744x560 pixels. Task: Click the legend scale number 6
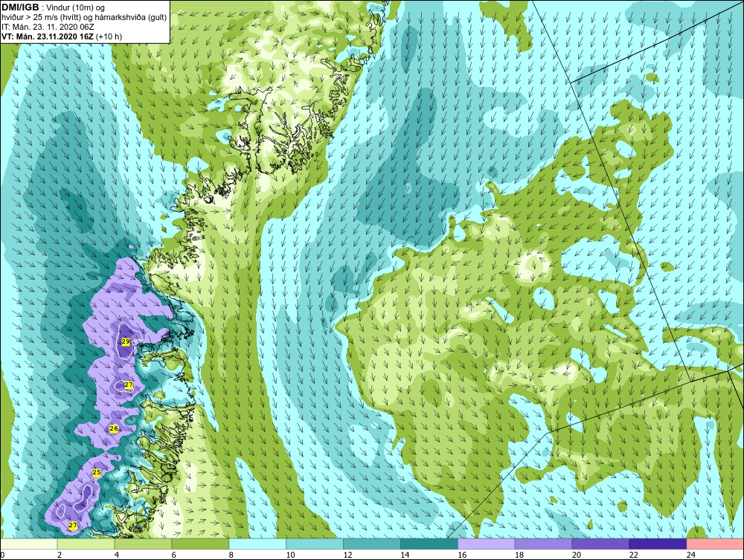(x=174, y=555)
